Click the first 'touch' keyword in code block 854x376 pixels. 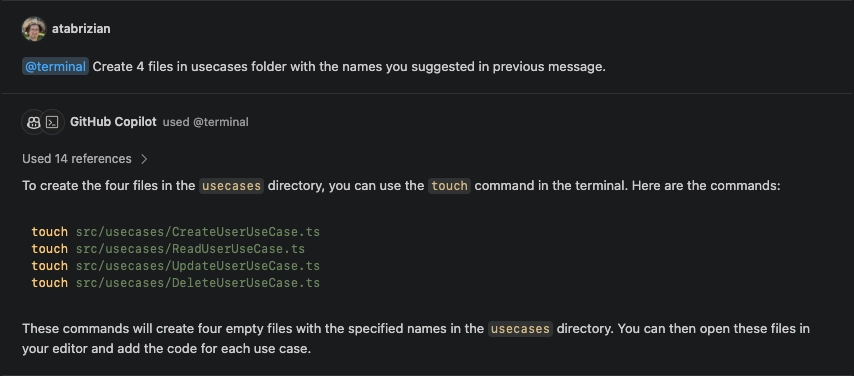pos(50,232)
